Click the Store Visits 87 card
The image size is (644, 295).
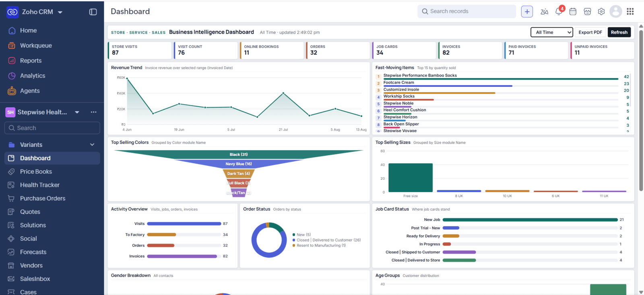(140, 50)
